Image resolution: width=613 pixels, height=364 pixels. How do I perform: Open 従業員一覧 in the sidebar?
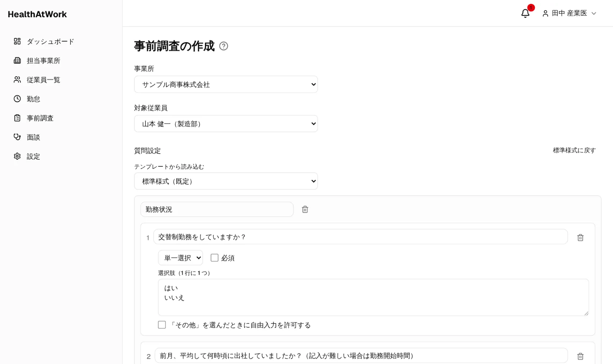click(44, 80)
